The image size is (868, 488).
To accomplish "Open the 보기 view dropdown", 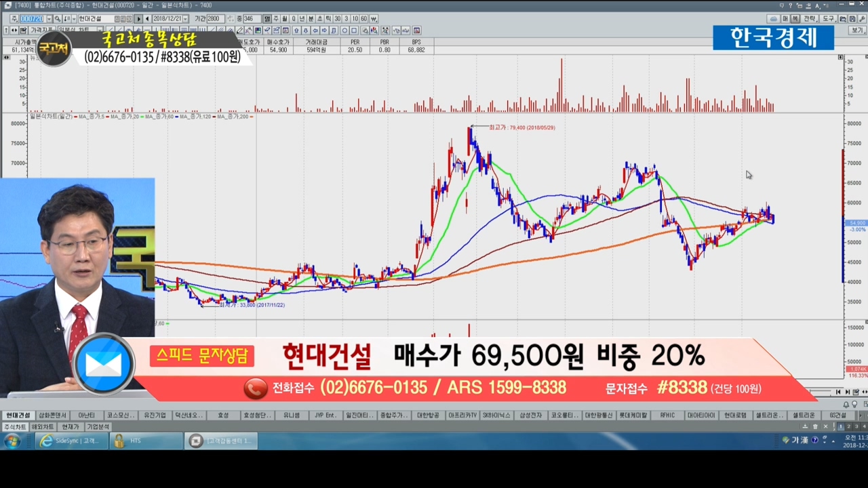I will click(858, 30).
